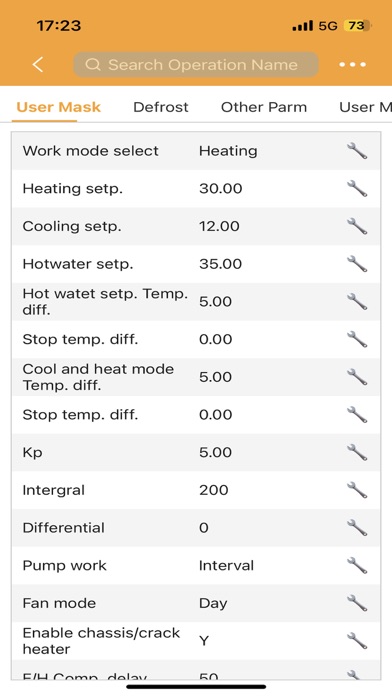This screenshot has height=696, width=392.
Task: Tap the Y value for chassis/crack heater
Action: click(x=204, y=641)
